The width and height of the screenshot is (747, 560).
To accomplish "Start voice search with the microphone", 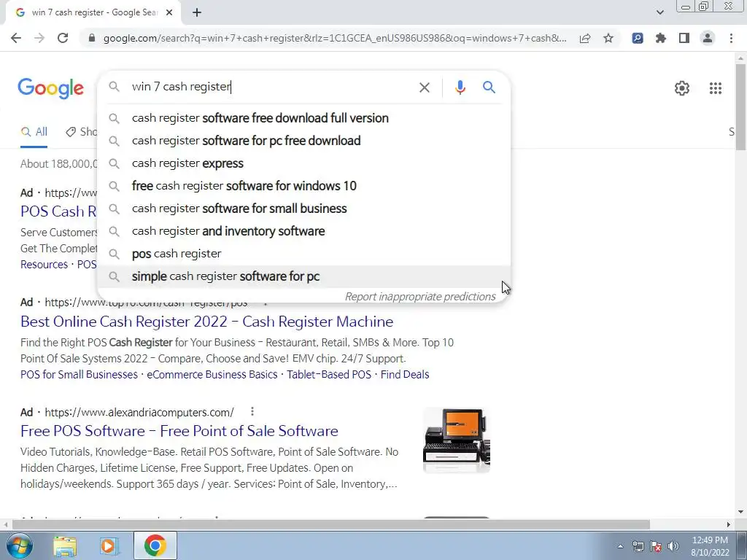I will pos(460,87).
